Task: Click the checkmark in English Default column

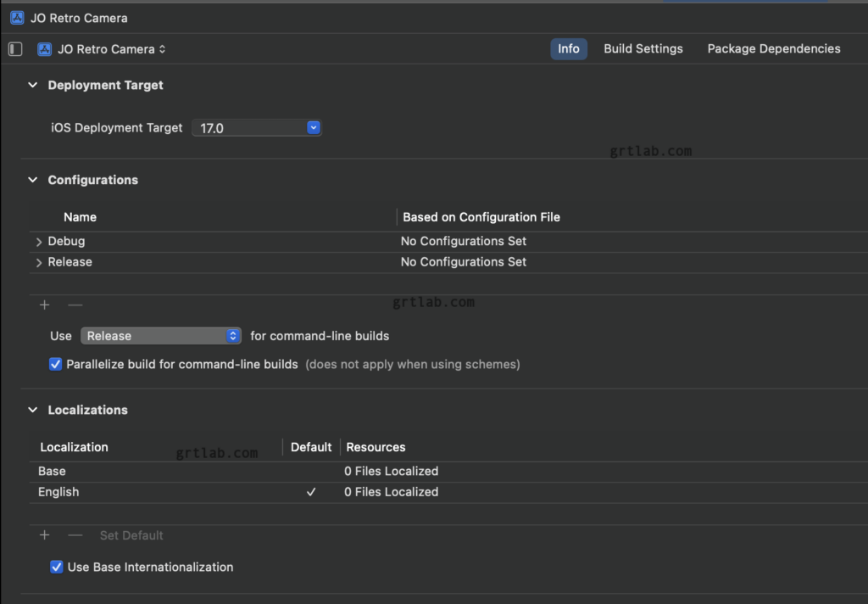Action: pyautogui.click(x=311, y=492)
